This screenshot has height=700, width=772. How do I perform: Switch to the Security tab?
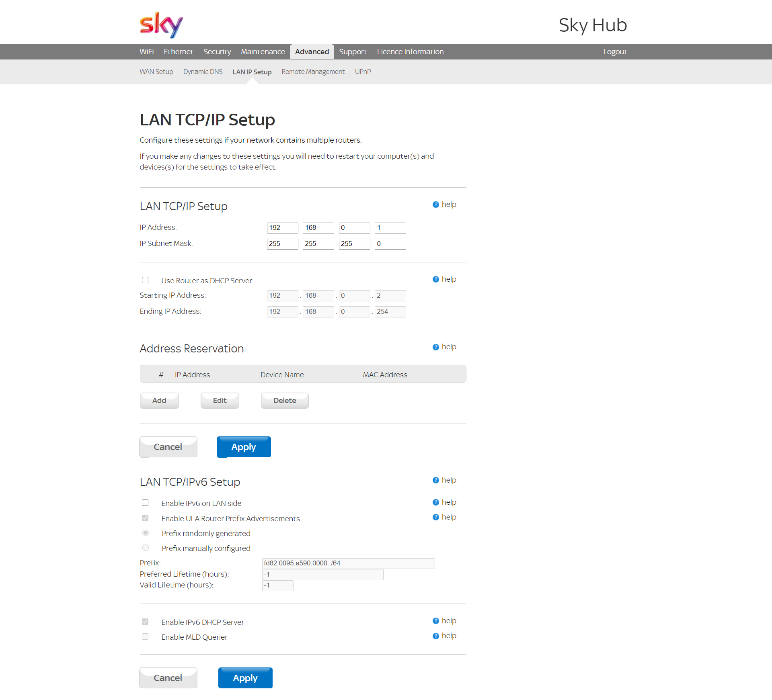(217, 51)
